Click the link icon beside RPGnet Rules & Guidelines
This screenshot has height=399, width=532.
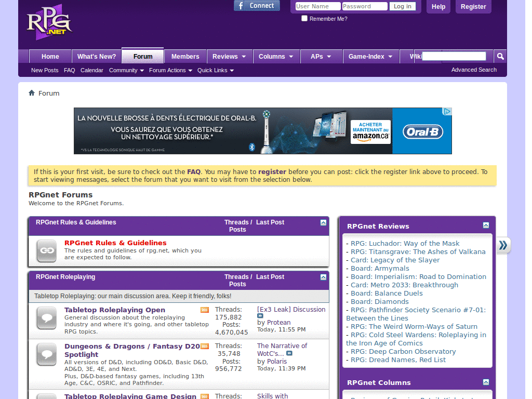(x=47, y=251)
